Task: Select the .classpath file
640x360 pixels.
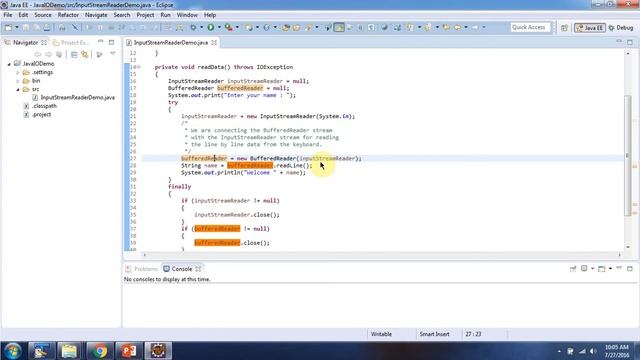Action: 44,106
